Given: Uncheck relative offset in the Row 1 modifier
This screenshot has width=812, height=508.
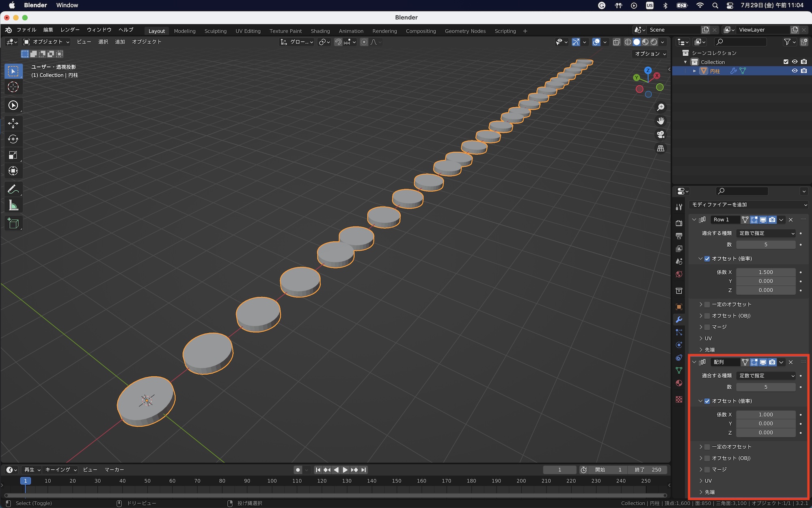Looking at the screenshot, I should [x=707, y=258].
